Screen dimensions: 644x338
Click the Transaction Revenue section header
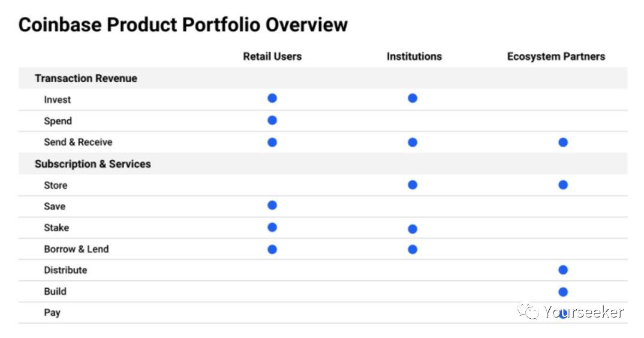click(86, 78)
